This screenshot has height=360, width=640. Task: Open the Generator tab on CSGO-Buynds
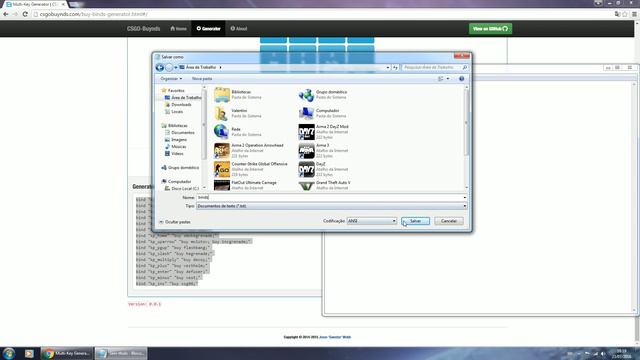pyautogui.click(x=208, y=29)
